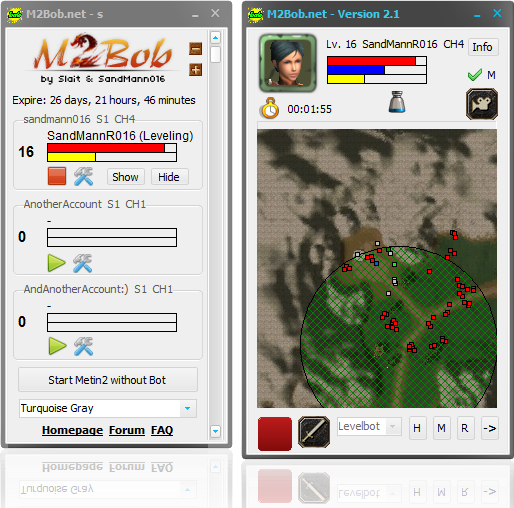Click the sword attack icon
514x508 pixels.
pos(314,432)
